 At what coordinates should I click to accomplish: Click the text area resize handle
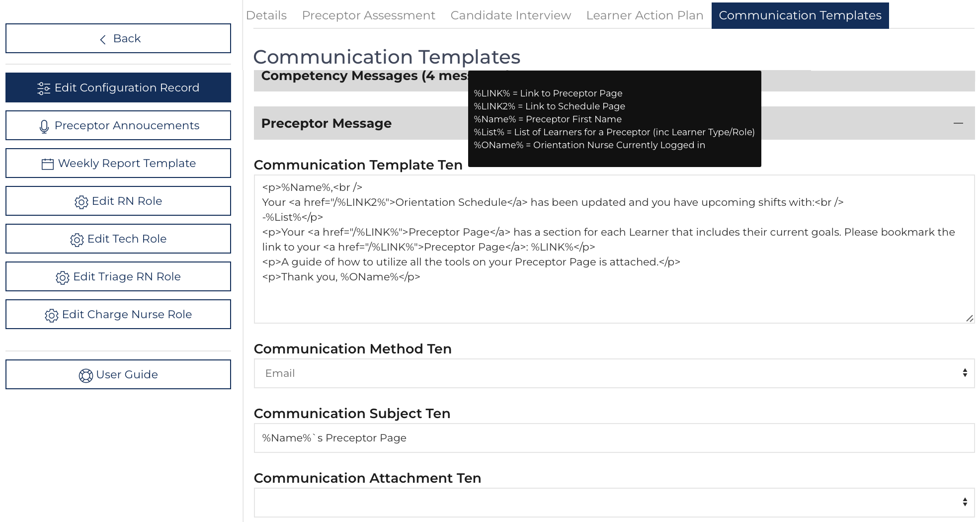pos(969,318)
